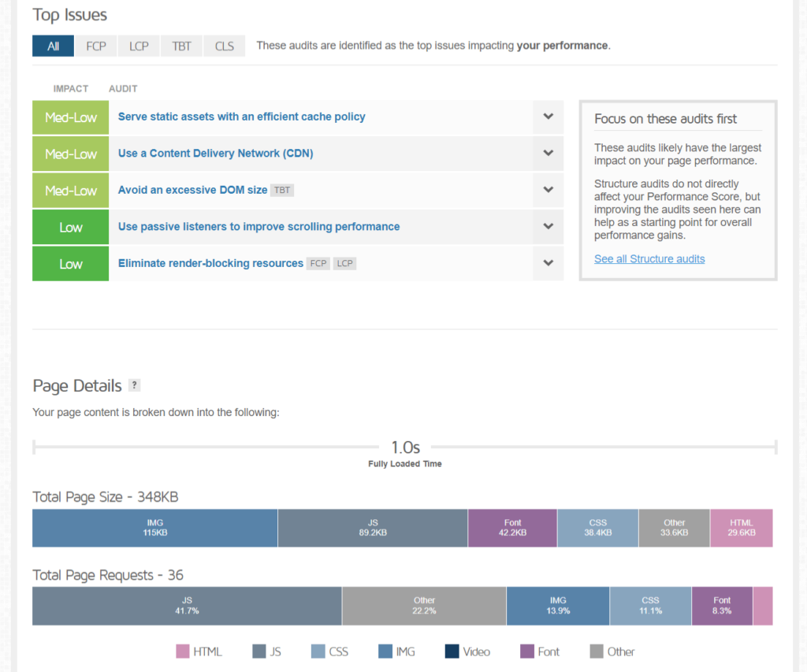The width and height of the screenshot is (807, 672).
Task: Expand the passive listeners audit chevron
Action: click(549, 226)
